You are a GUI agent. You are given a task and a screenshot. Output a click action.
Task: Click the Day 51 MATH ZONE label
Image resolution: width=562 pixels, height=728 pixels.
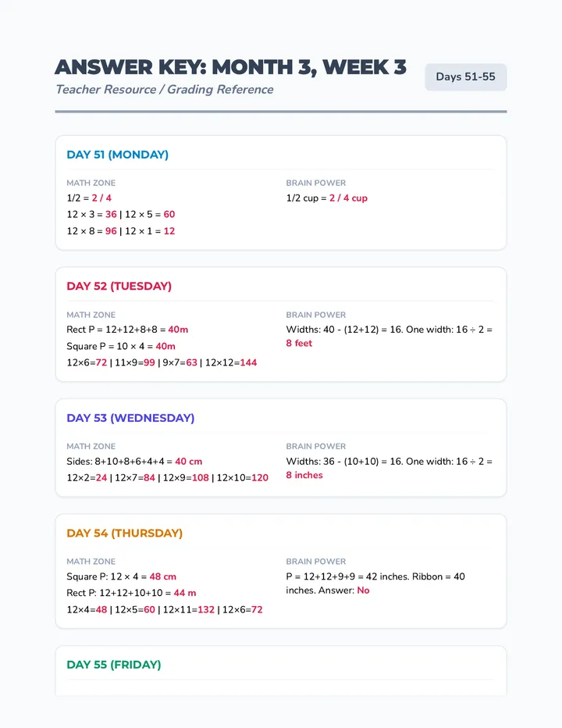click(91, 183)
